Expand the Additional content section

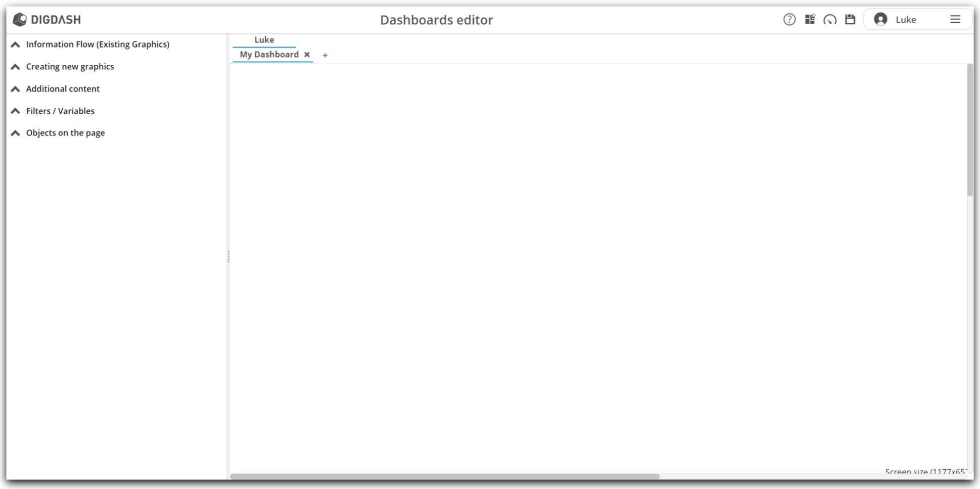coord(55,89)
